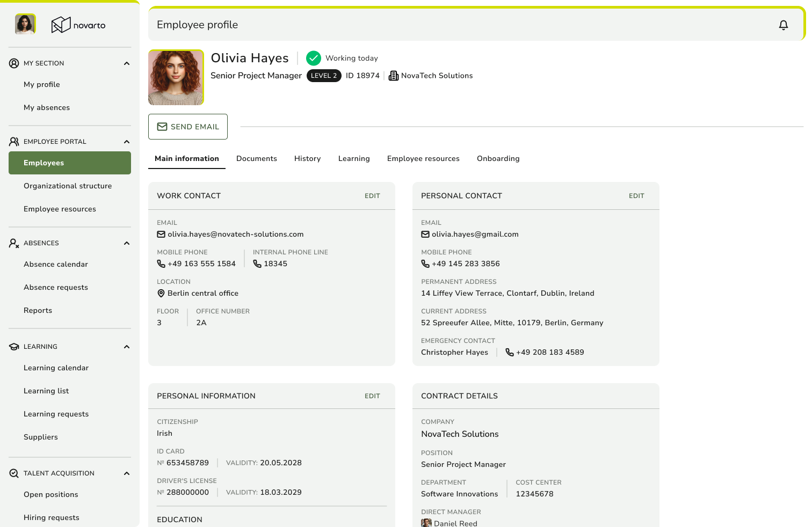812x527 pixels.
Task: Click the Learning graduation cap icon
Action: (15, 347)
